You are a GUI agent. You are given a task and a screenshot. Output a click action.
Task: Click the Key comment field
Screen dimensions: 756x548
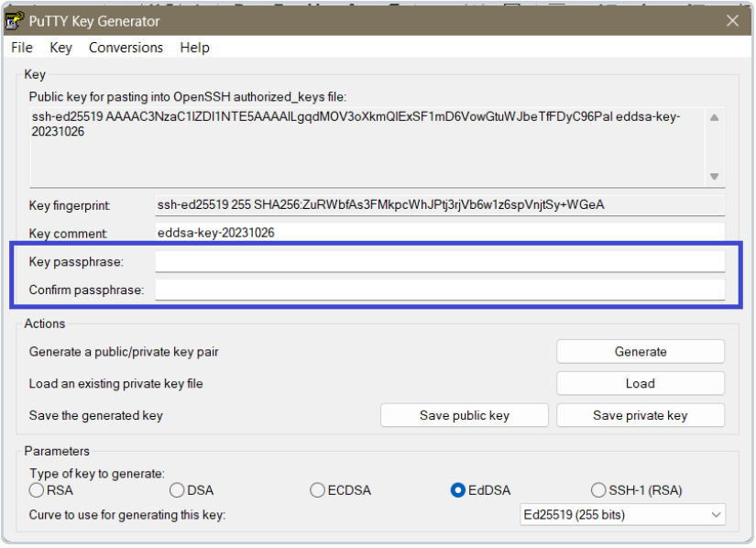[x=440, y=233]
